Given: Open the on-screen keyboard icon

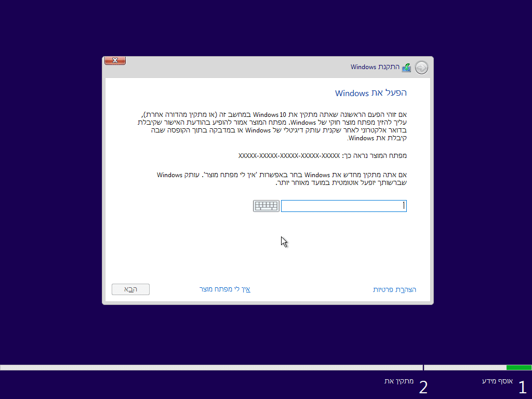Looking at the screenshot, I should 266,206.
